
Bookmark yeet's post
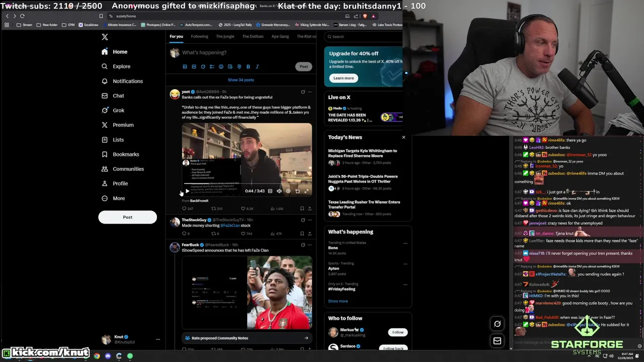point(302,209)
